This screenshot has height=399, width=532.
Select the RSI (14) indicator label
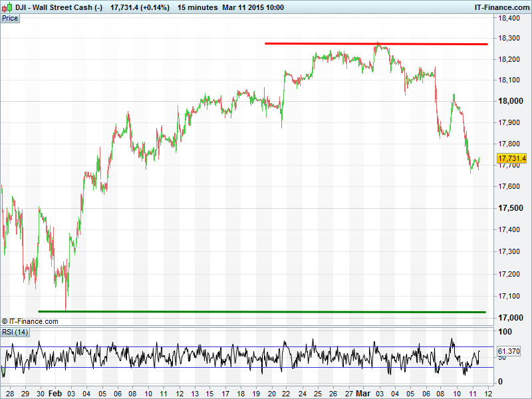15,332
